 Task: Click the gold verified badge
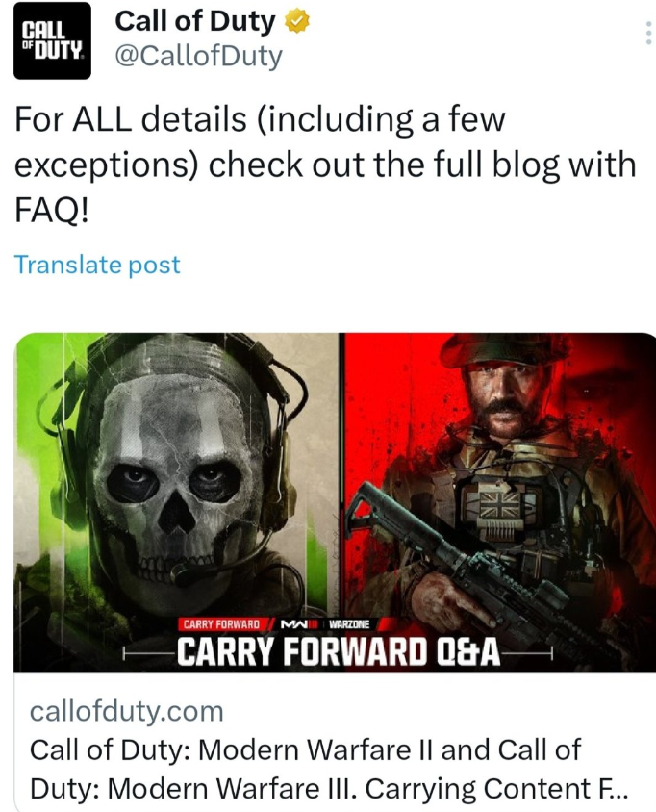pyautogui.click(x=296, y=22)
